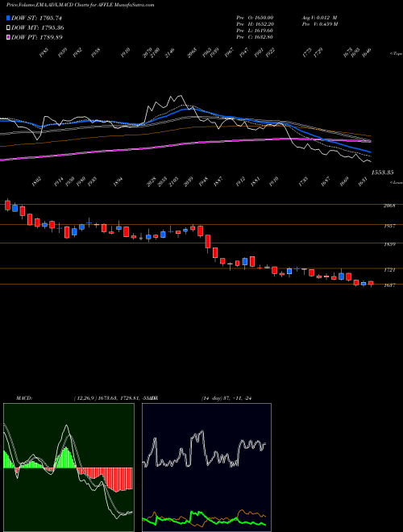
Task: Select the DOW MT: 1795.36 label
Action: (x=38, y=27)
